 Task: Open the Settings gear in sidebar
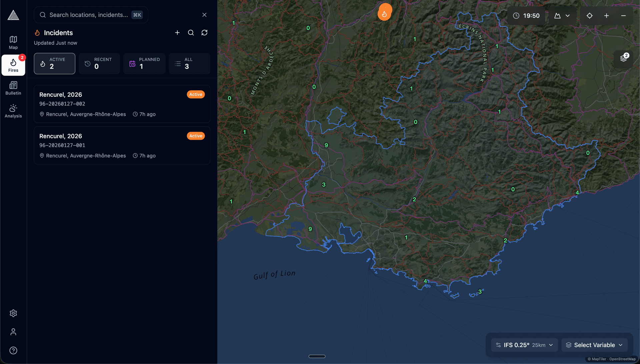[13, 313]
